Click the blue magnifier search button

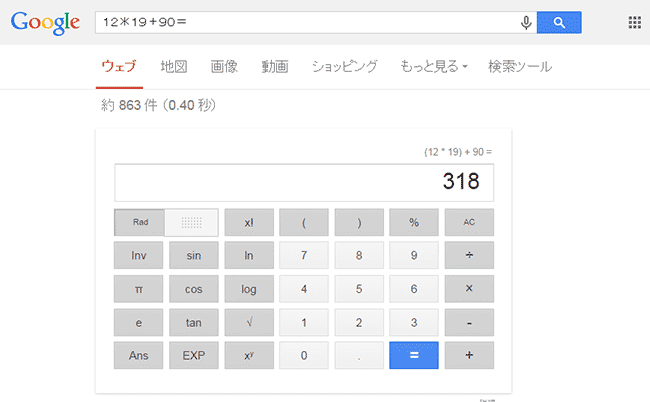pos(559,22)
